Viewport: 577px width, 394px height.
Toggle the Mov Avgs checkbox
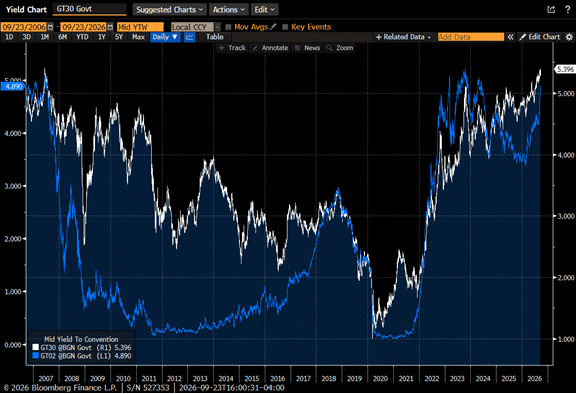(228, 27)
